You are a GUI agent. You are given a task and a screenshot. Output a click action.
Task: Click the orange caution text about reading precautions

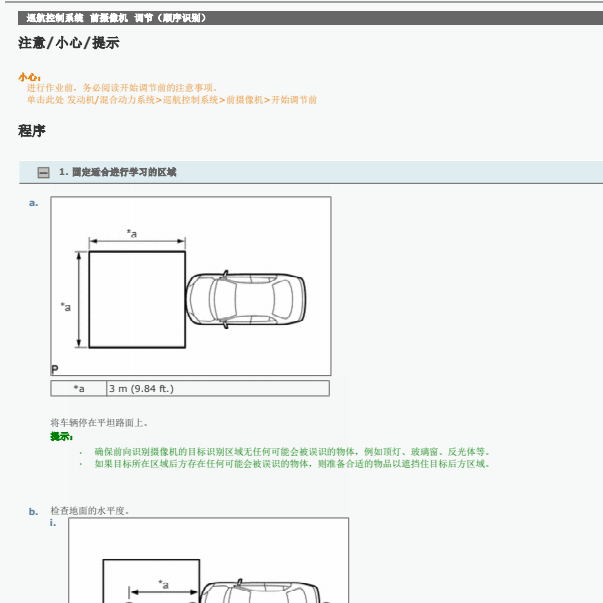click(x=122, y=88)
